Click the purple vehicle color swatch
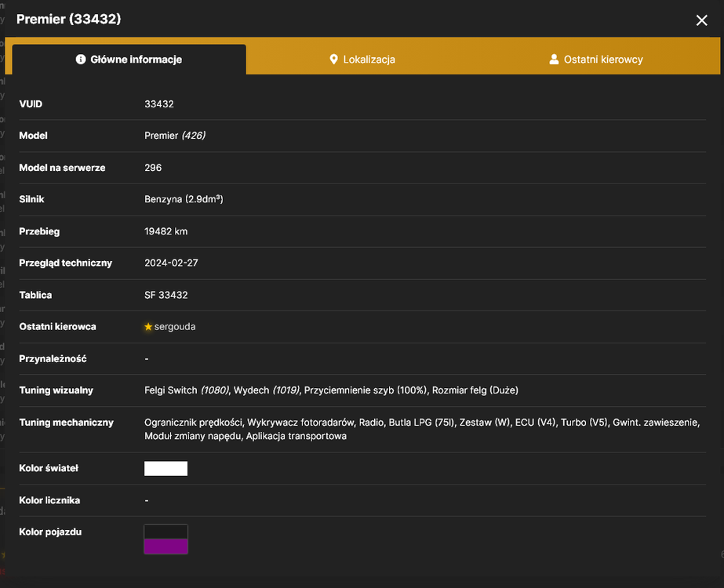Viewport: 724px width, 588px height. pyautogui.click(x=166, y=546)
